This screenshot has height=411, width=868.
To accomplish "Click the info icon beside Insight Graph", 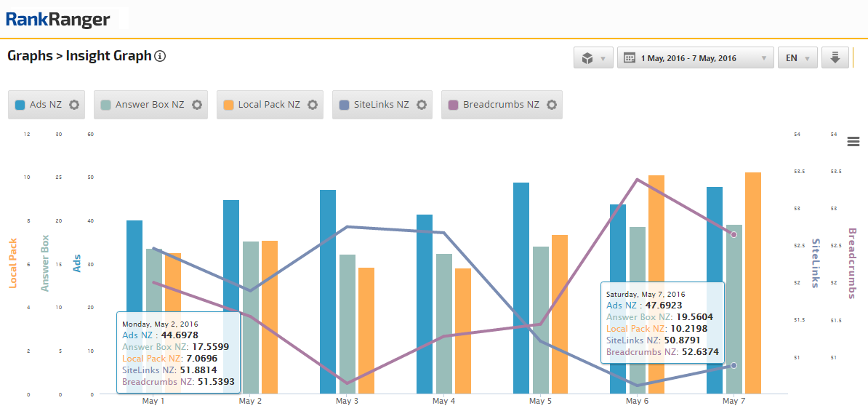I will pos(161,56).
